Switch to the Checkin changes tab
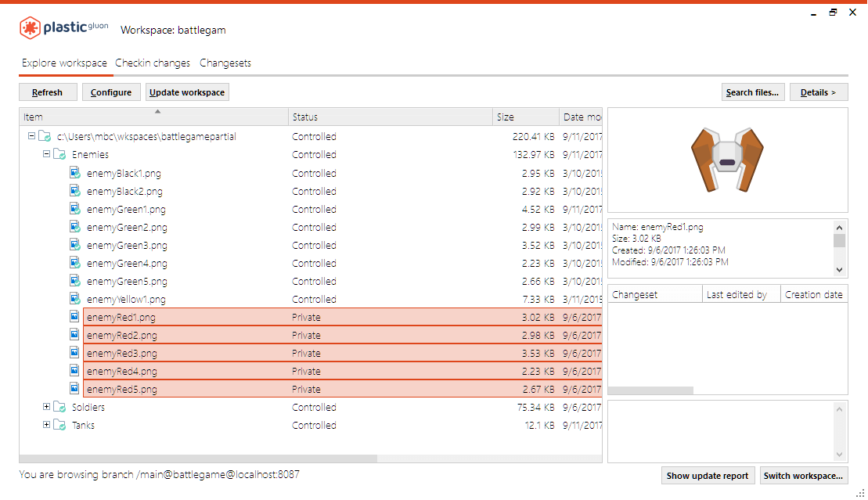Screen dimensions: 868x500 152,63
